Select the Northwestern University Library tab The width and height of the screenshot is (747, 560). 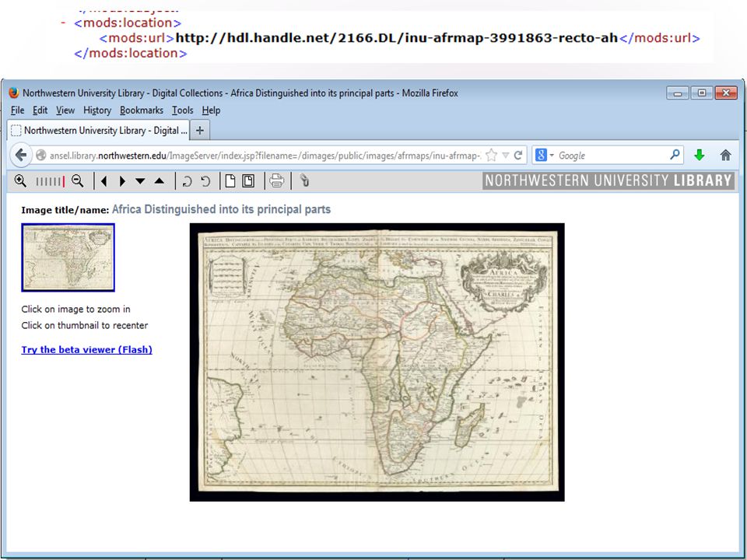tap(99, 130)
